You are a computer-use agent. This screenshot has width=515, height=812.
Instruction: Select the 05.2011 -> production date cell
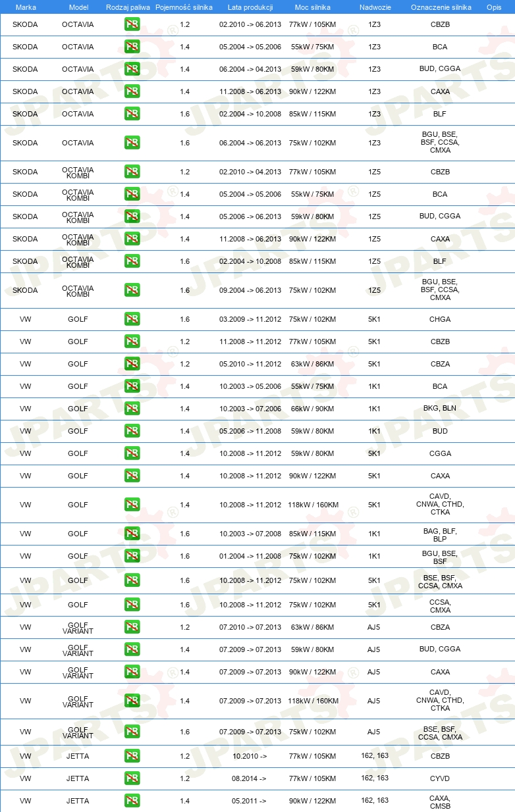pos(249,801)
